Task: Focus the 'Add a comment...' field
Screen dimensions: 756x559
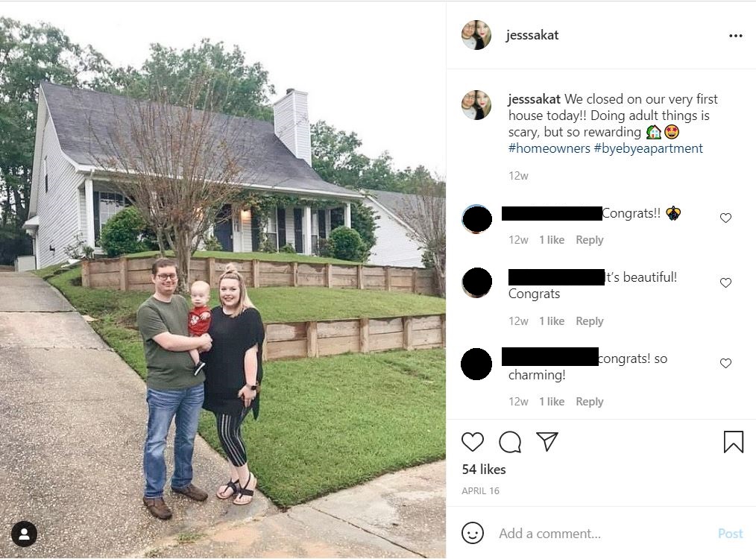Action: tap(602, 534)
